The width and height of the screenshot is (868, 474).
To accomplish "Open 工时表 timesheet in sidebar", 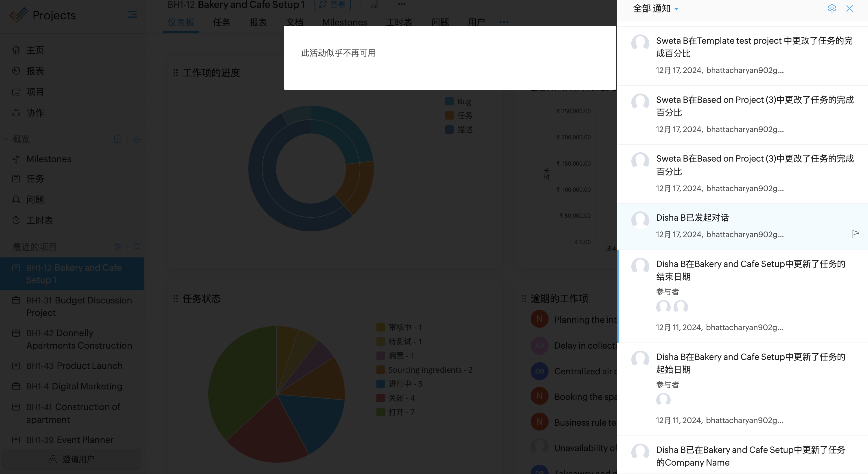I will click(39, 220).
